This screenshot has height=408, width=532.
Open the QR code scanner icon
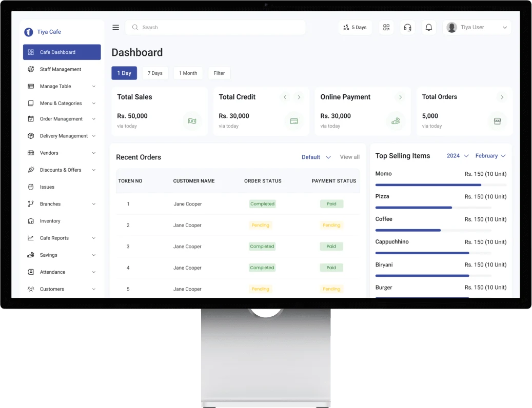[x=386, y=28]
